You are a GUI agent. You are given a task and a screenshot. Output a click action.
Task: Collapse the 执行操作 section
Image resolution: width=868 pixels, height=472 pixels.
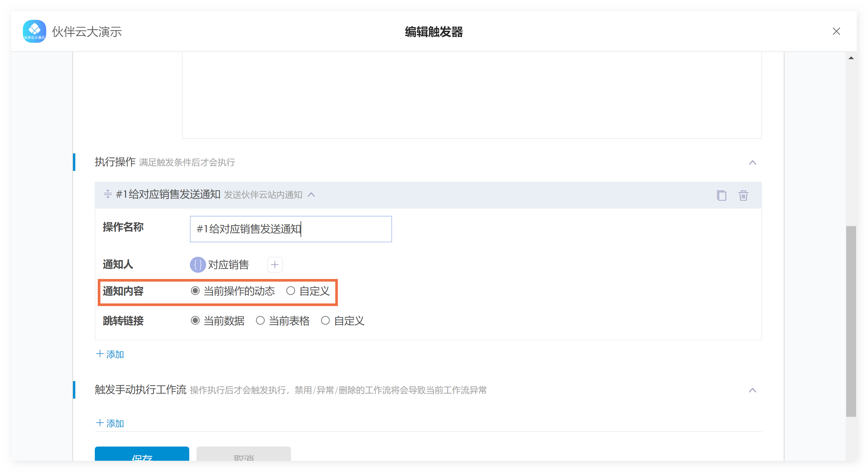tap(752, 163)
